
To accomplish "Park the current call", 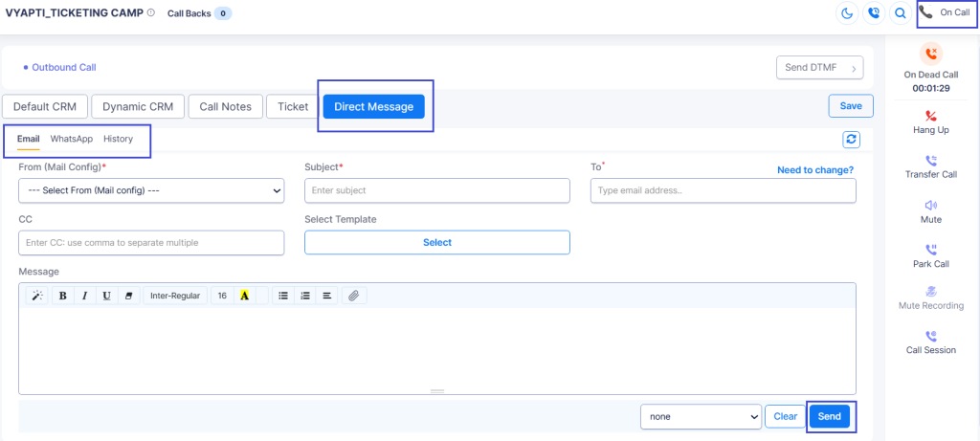I will tap(931, 256).
